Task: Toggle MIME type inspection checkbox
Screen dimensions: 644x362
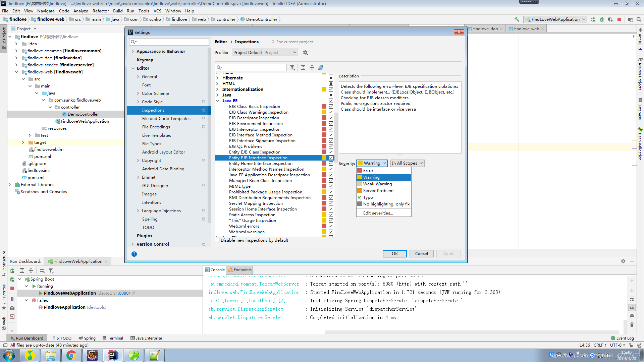Action: point(331,186)
